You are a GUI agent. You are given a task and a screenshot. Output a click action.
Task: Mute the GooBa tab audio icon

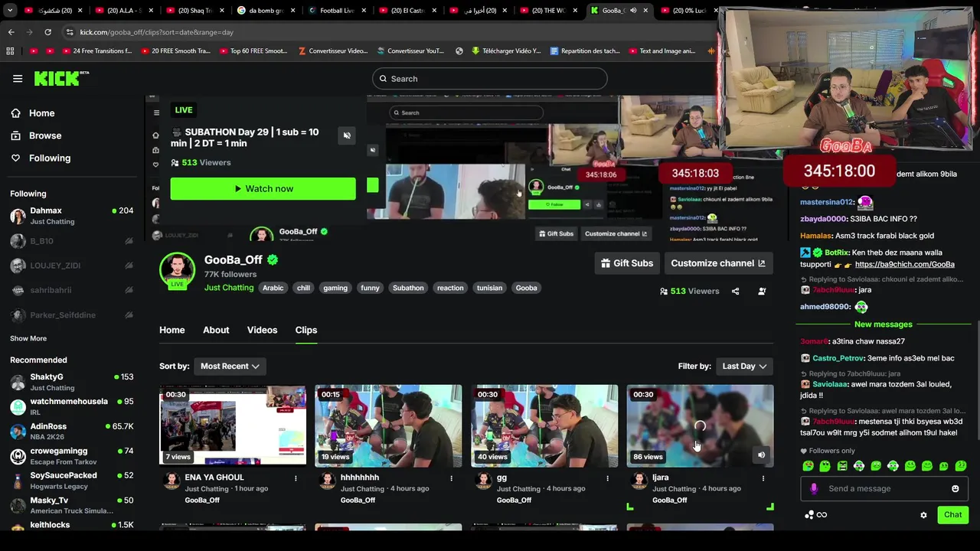pyautogui.click(x=633, y=11)
